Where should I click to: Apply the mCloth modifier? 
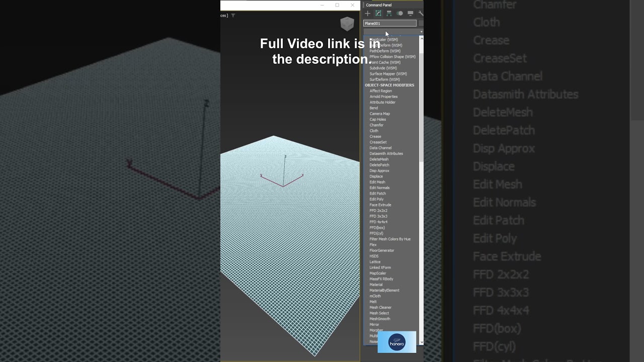(375, 296)
